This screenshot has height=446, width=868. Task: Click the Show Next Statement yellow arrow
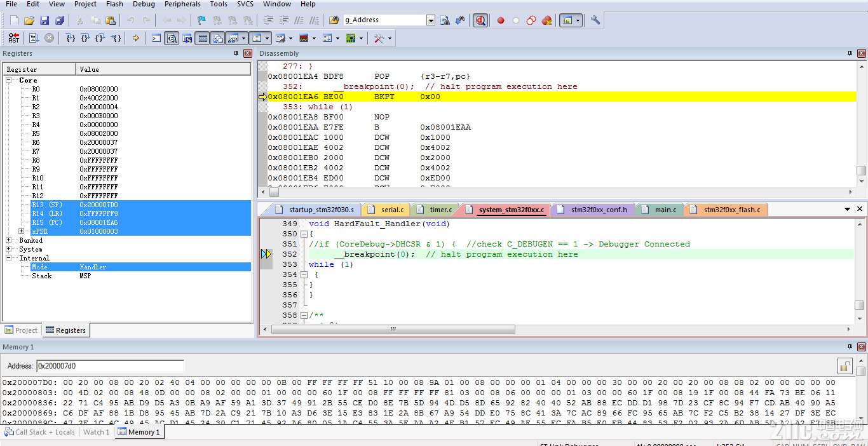click(x=135, y=38)
